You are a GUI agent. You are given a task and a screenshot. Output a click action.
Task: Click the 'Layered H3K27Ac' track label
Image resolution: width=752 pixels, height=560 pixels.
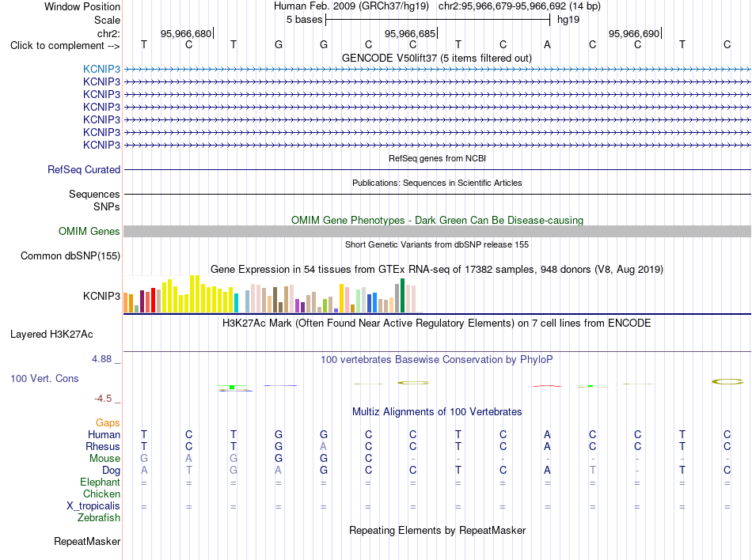(51, 335)
